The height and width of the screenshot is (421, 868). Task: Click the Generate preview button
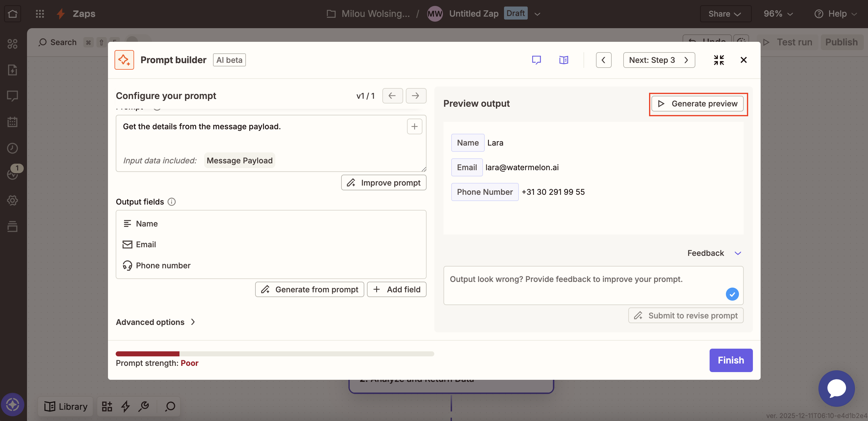698,103
